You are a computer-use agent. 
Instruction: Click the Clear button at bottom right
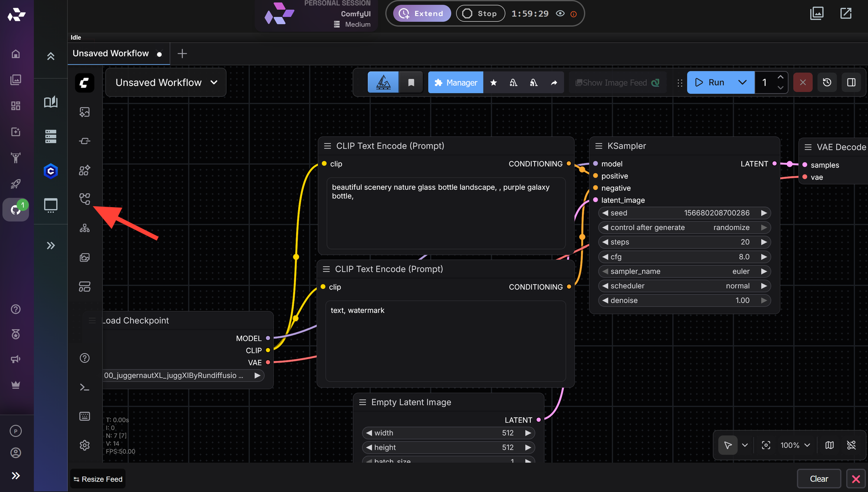(819, 479)
